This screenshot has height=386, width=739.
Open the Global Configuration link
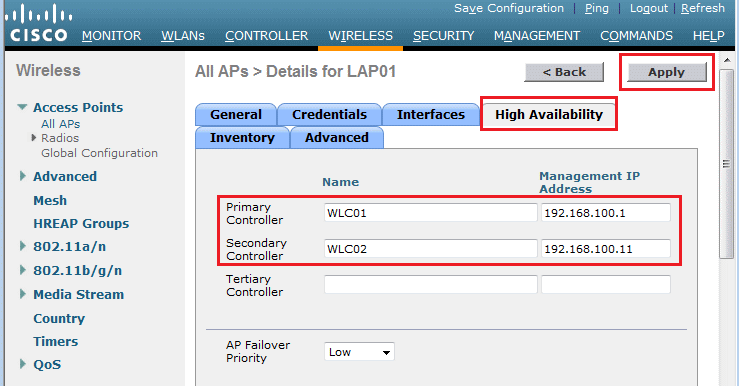(99, 153)
